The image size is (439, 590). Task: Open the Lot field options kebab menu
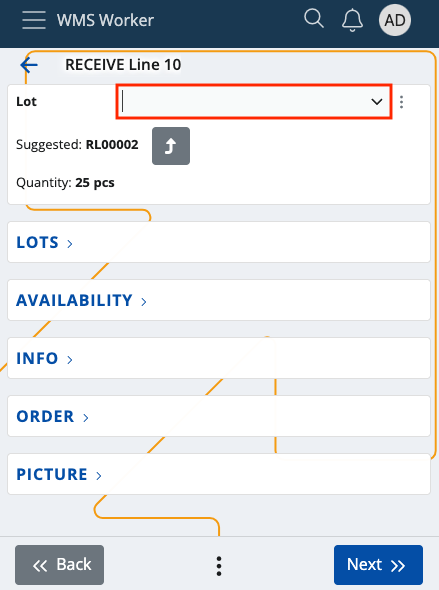[401, 102]
